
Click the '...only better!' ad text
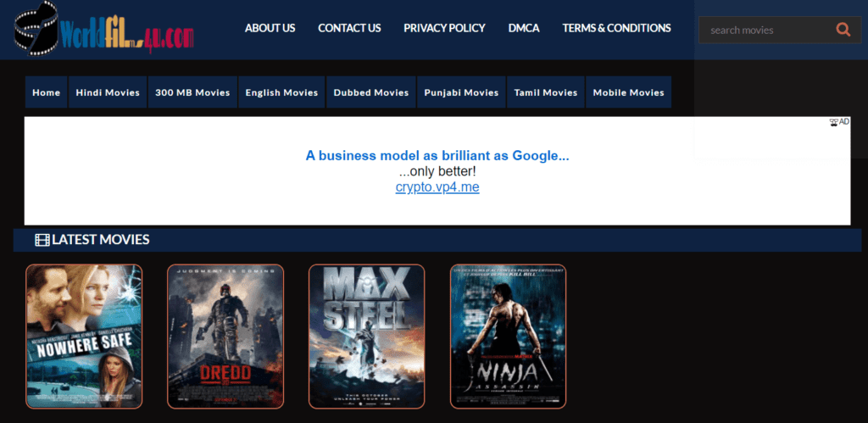pos(437,171)
